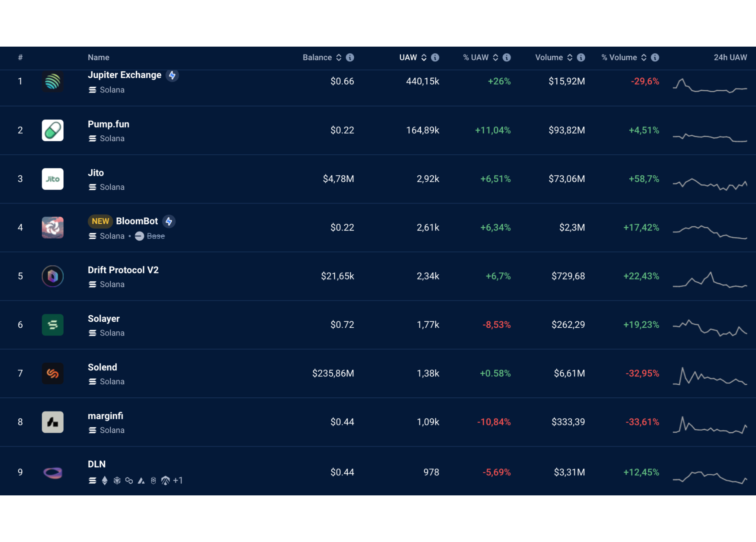Click the DLN logo icon
The width and height of the screenshot is (756, 542).
[x=53, y=473]
